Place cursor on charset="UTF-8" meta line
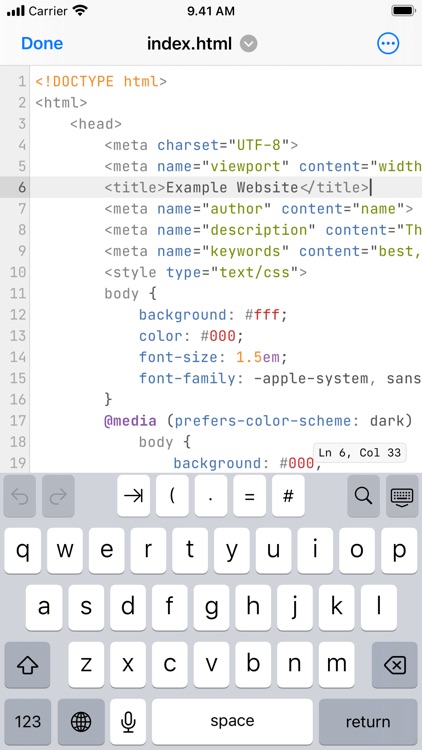 (201, 145)
